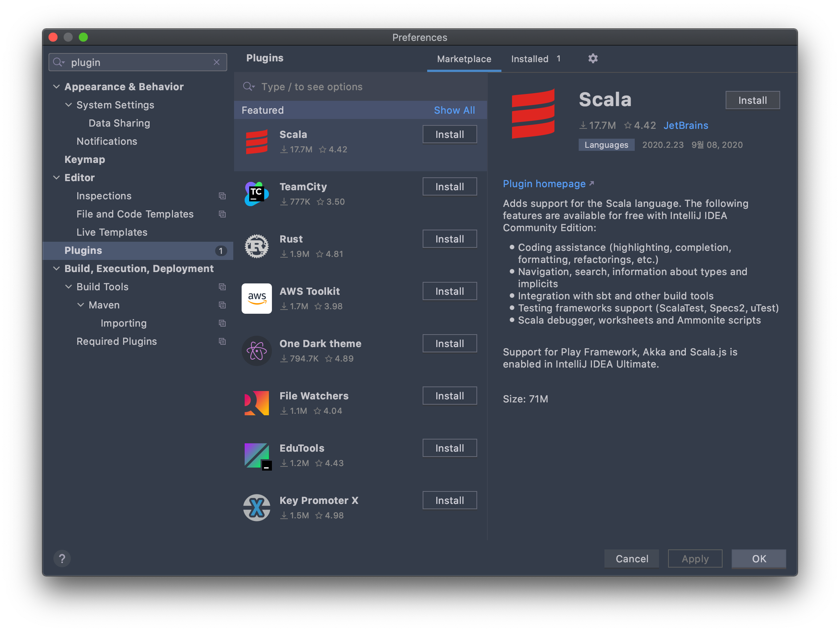Collapse the Build Tools node
This screenshot has width=840, height=632.
[x=68, y=287]
